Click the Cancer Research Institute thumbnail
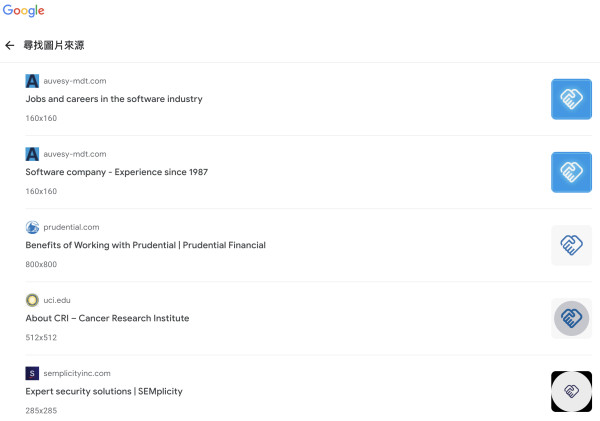The image size is (600, 421). (571, 318)
